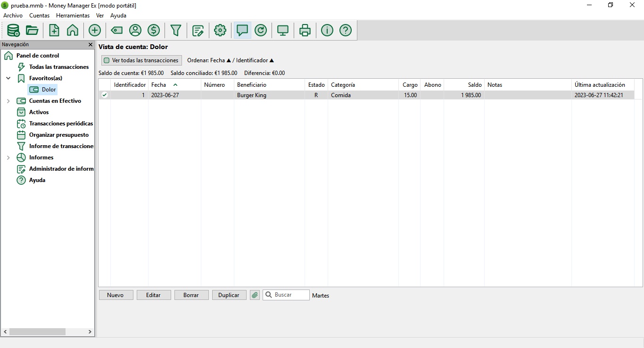Sort by the Notas column header
The image size is (644, 348).
[x=528, y=85]
